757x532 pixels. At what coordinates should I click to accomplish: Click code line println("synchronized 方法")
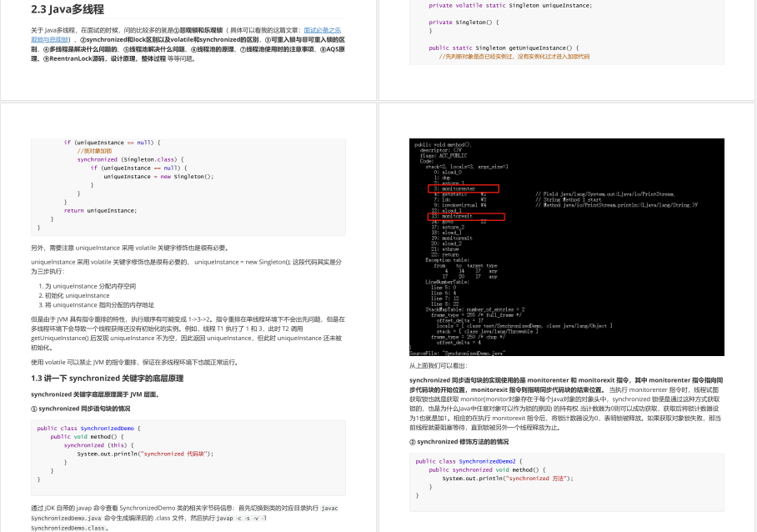(x=508, y=479)
